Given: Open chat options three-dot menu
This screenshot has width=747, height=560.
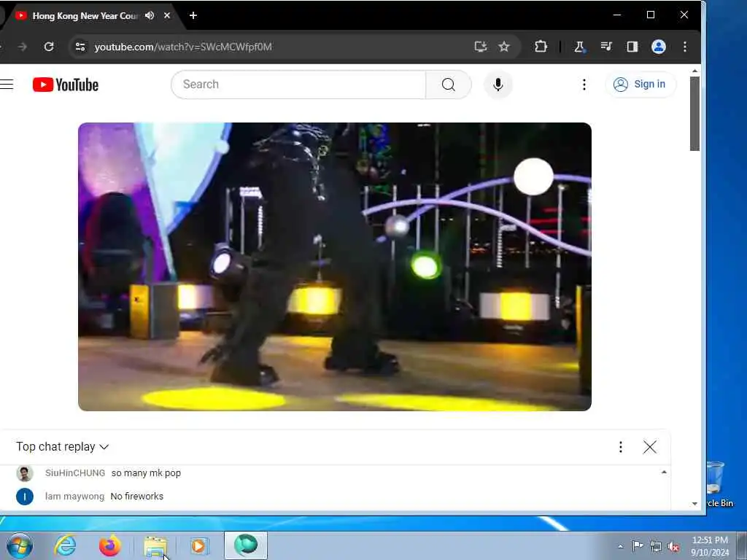Looking at the screenshot, I should tap(620, 447).
